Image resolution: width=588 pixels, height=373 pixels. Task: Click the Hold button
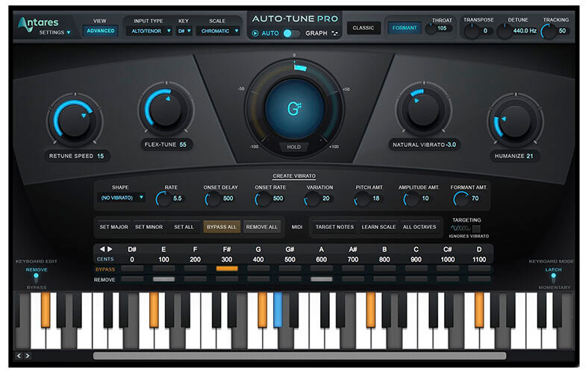(x=293, y=147)
